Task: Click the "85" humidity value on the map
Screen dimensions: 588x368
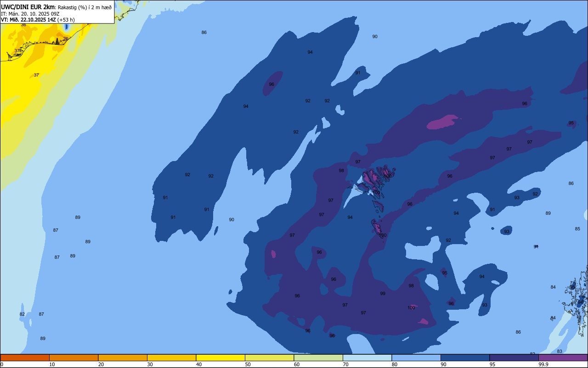Action: pyautogui.click(x=577, y=229)
